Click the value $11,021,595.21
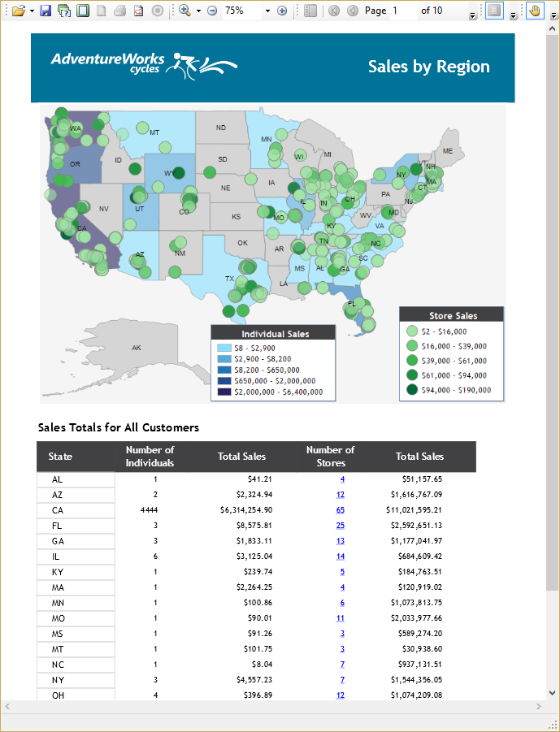560x732 pixels. tap(414, 509)
